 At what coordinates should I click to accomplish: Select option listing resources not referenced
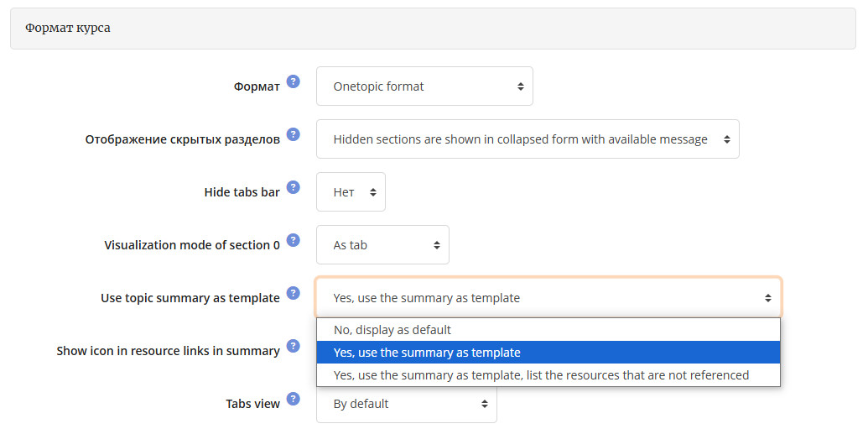(x=548, y=375)
